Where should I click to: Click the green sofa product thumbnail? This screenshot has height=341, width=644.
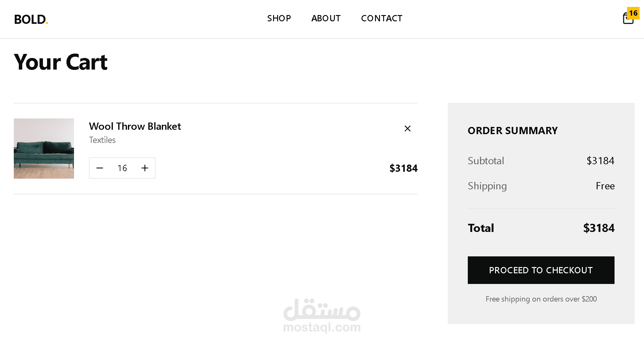(44, 149)
